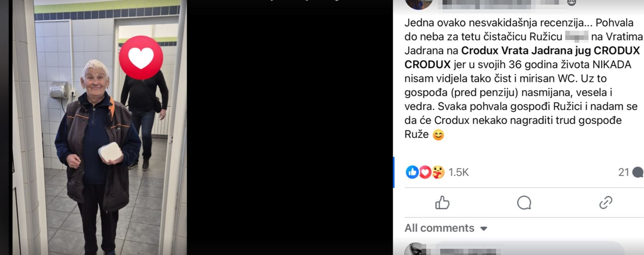The width and height of the screenshot is (644, 255).
Task: View the 1.5K reactions list
Action: pos(458,172)
